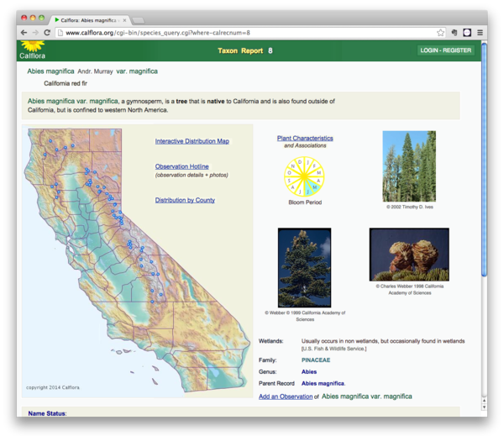Open the Interactive Distribution Map link

coord(192,141)
